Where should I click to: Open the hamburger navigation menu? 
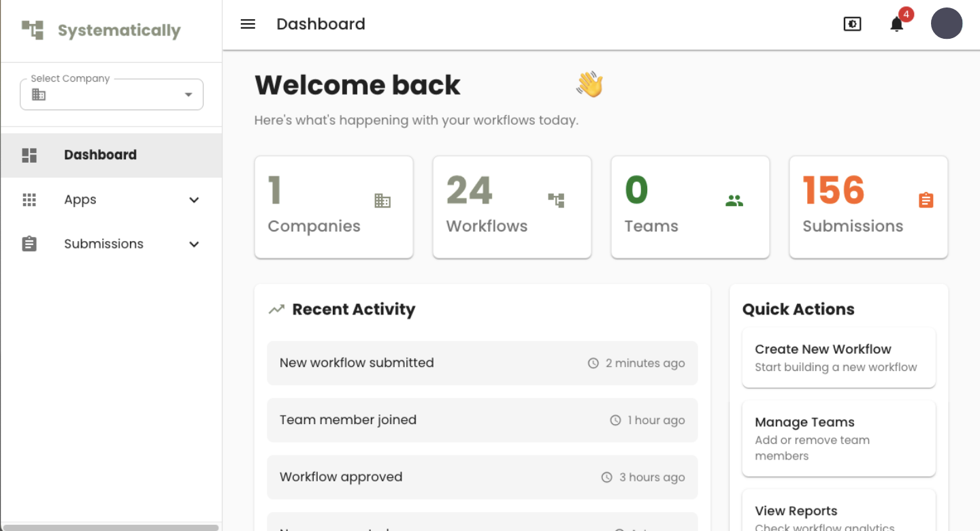pos(248,24)
